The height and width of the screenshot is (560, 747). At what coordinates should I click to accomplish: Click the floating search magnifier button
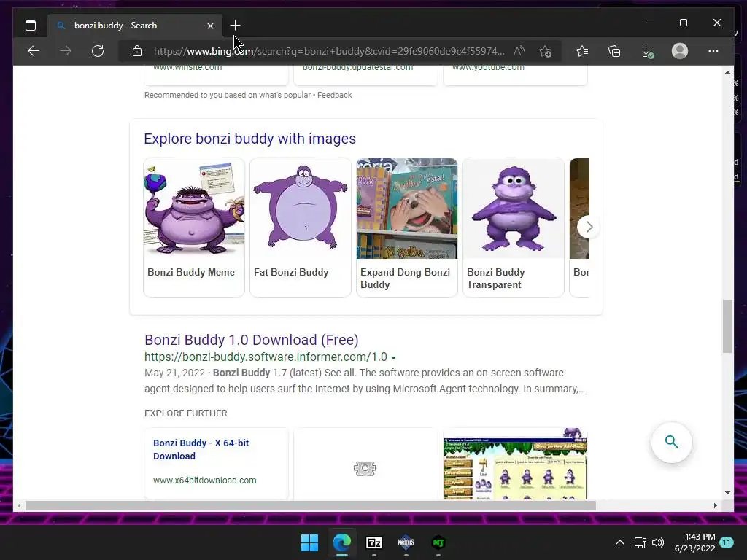coord(672,443)
